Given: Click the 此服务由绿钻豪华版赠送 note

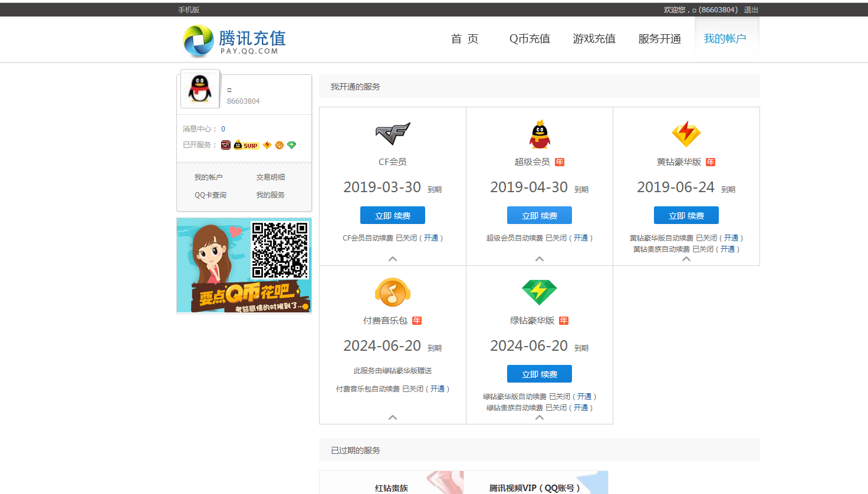Looking at the screenshot, I should pyautogui.click(x=393, y=371).
